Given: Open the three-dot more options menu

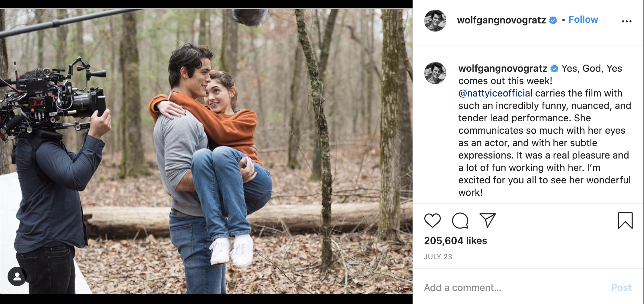Looking at the screenshot, I should click(626, 21).
